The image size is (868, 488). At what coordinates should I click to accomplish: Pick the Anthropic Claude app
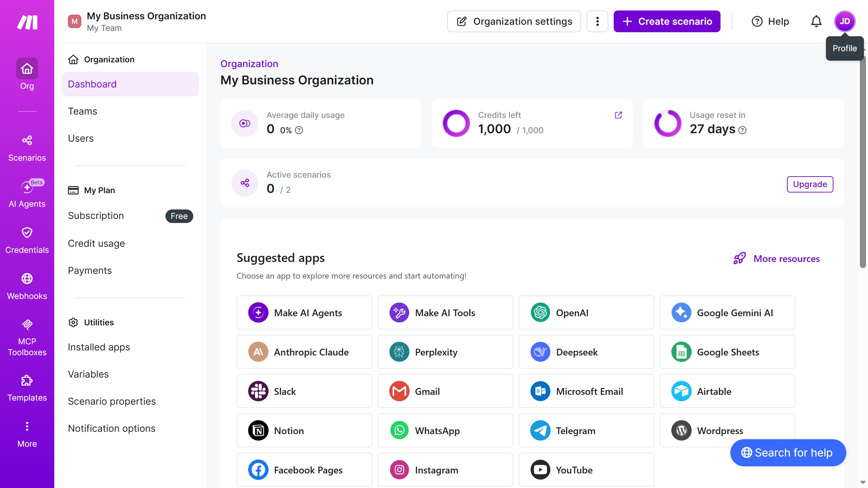click(x=304, y=352)
